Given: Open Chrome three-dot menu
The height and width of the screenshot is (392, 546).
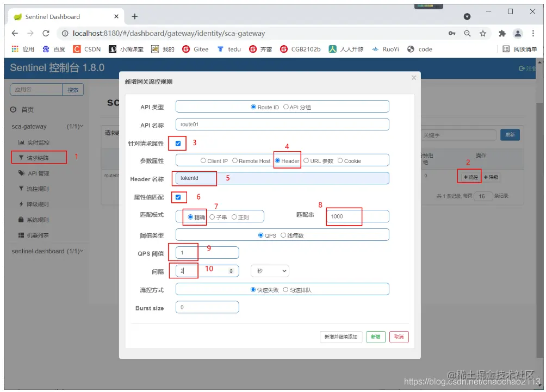Looking at the screenshot, I should (x=533, y=33).
